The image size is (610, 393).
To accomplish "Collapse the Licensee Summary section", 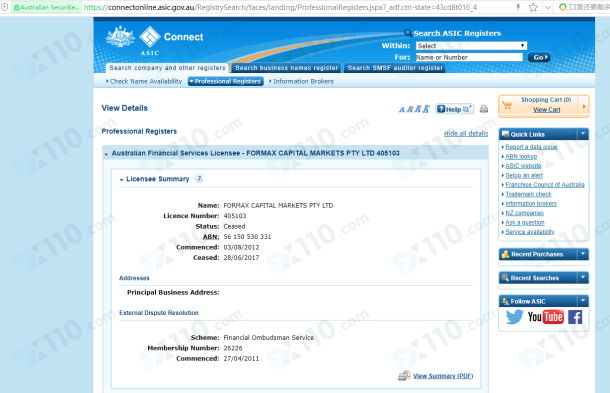I will coord(121,180).
